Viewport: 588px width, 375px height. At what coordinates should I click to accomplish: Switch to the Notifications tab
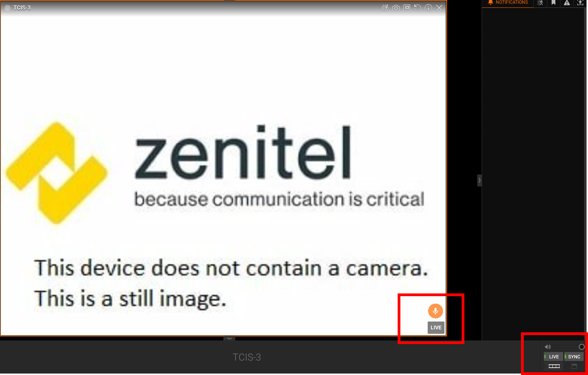508,3
